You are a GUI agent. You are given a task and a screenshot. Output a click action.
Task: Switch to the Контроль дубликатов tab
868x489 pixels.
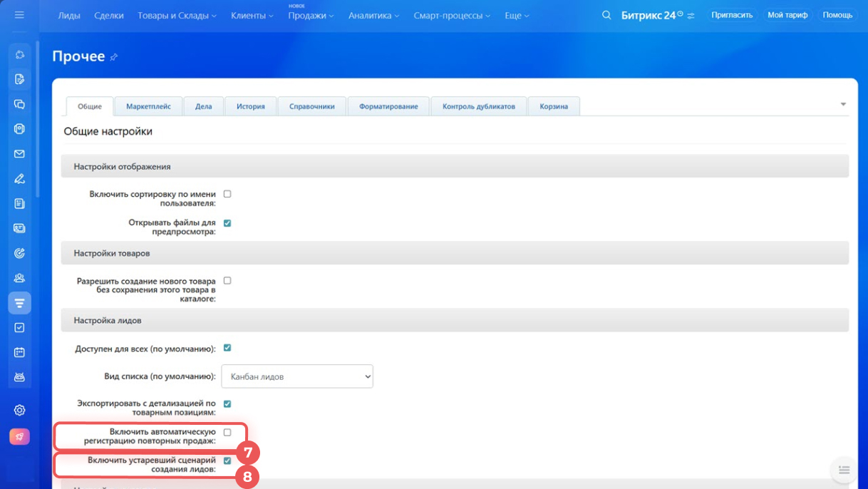(x=478, y=106)
